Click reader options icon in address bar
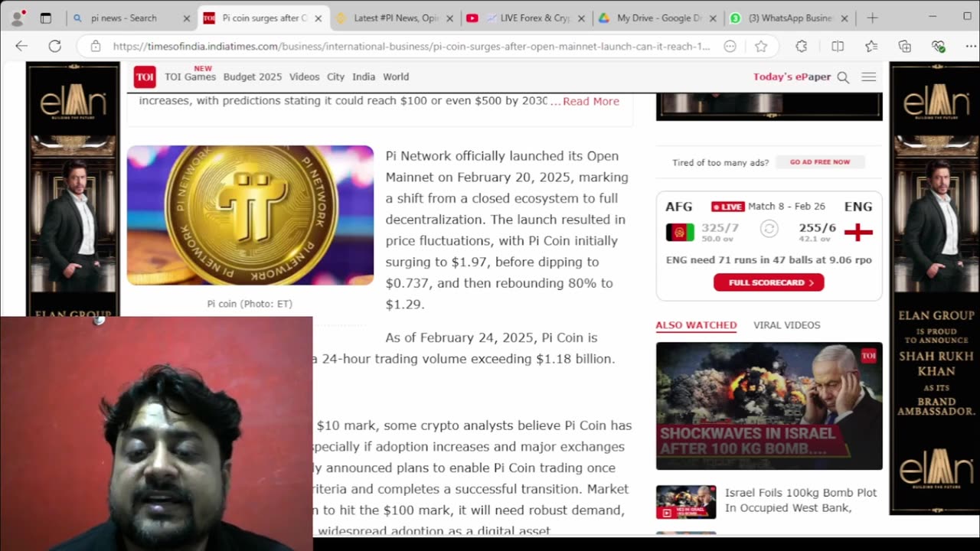The height and width of the screenshot is (551, 980). click(x=730, y=47)
